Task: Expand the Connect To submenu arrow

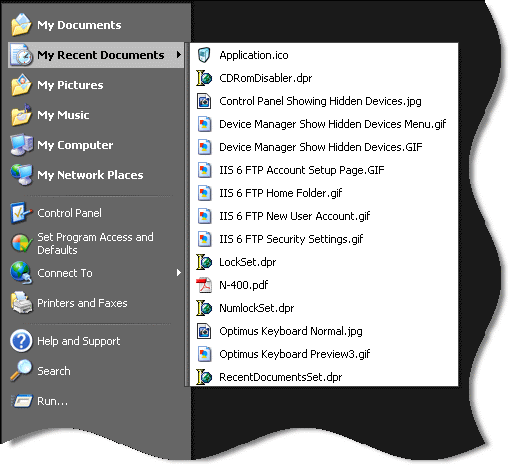Action: point(179,273)
